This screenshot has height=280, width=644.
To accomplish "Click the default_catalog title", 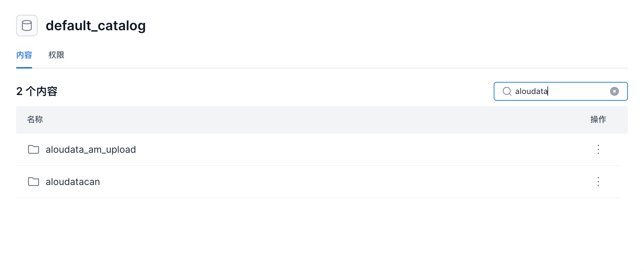I will 96,26.
